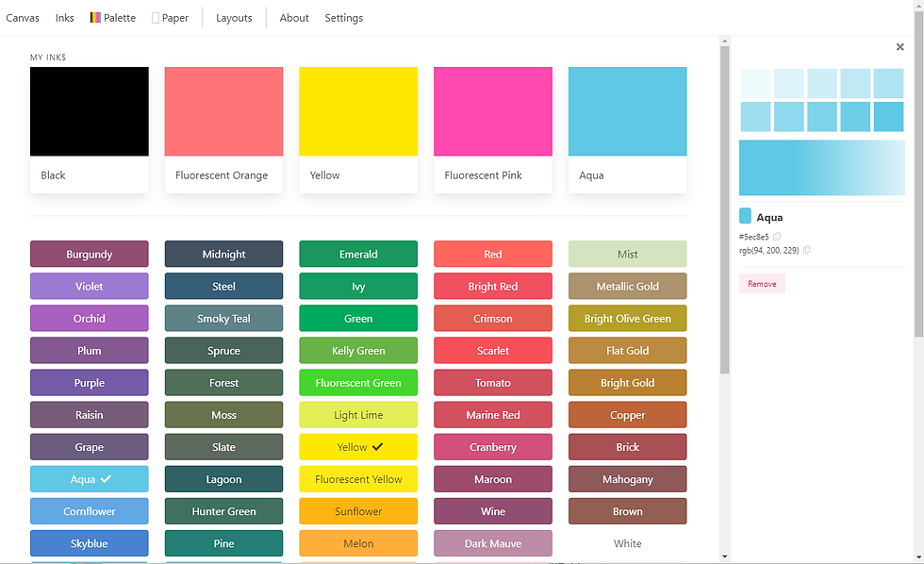This screenshot has height=564, width=924.
Task: Deselect the checked Aqua ink
Action: [x=89, y=479]
